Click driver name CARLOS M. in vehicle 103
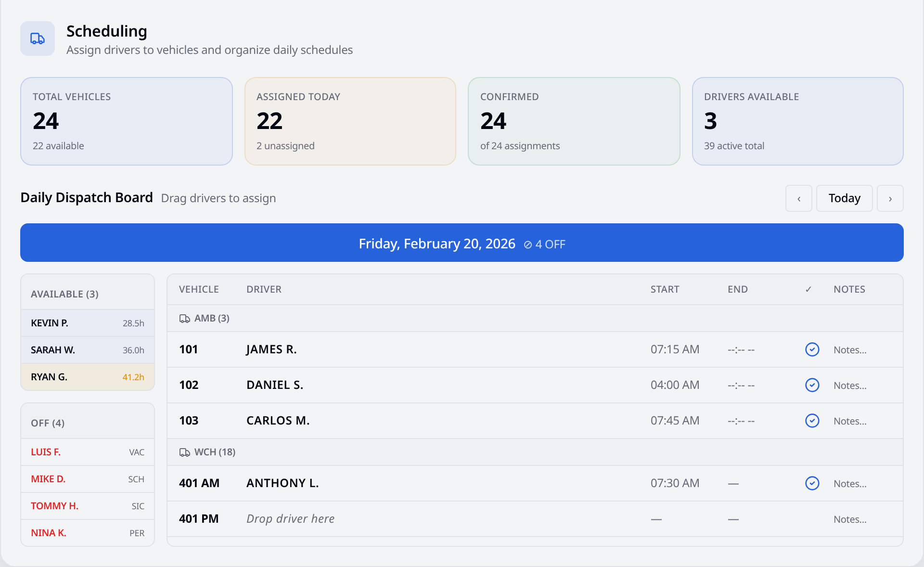The height and width of the screenshot is (567, 924). (278, 421)
